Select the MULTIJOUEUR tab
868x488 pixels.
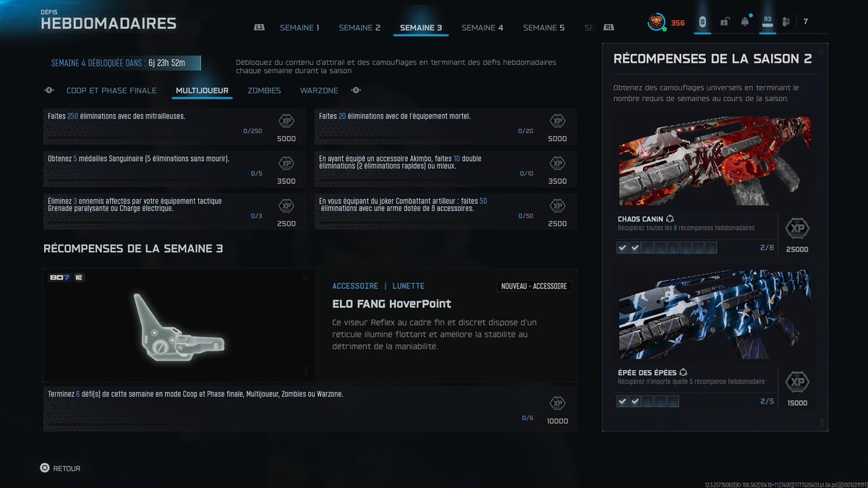coord(203,91)
